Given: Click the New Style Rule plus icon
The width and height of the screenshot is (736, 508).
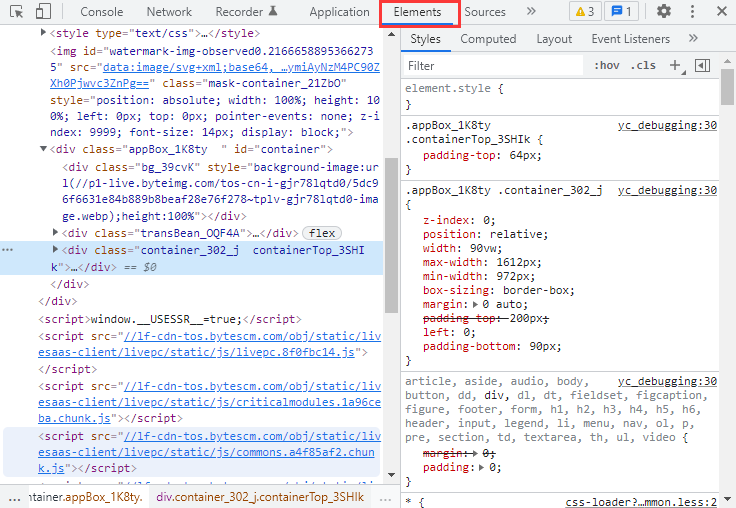Looking at the screenshot, I should click(676, 66).
